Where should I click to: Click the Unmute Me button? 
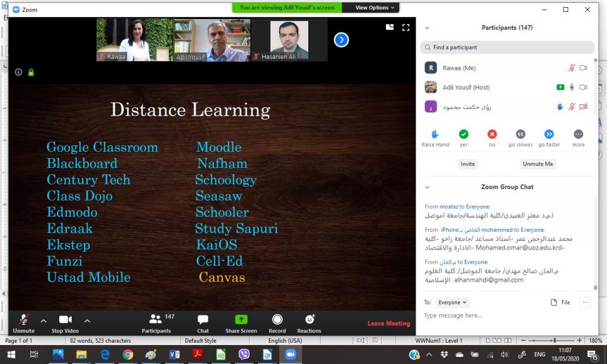(x=538, y=164)
